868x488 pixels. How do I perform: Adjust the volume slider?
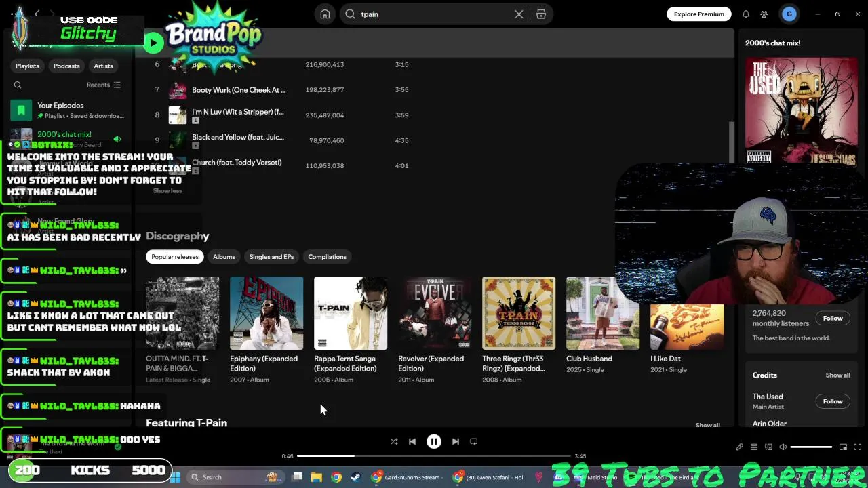coord(811,447)
